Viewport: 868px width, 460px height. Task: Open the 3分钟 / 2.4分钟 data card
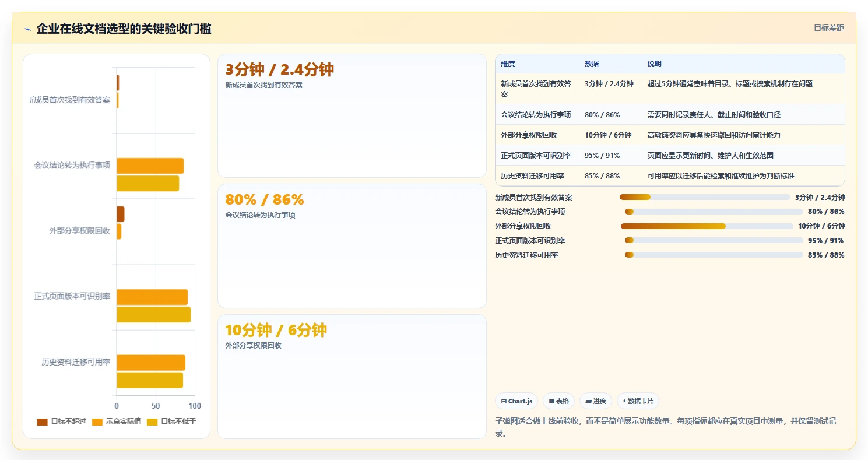[352, 115]
